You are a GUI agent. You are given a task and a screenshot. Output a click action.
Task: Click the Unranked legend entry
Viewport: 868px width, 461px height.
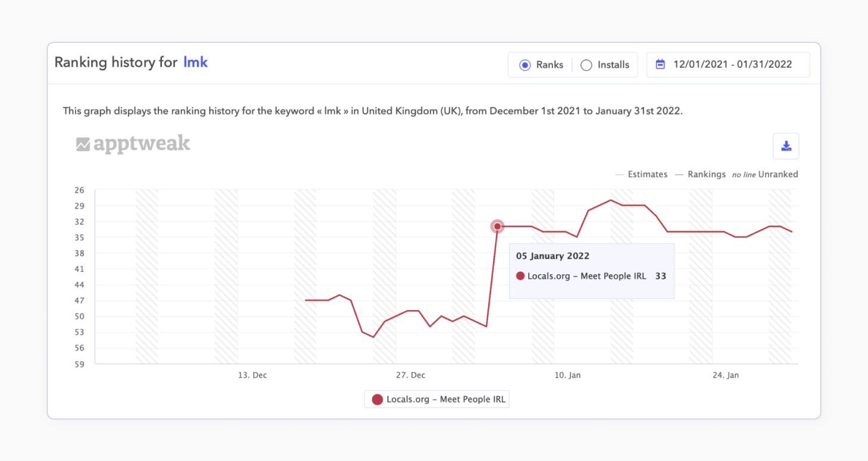pos(778,174)
